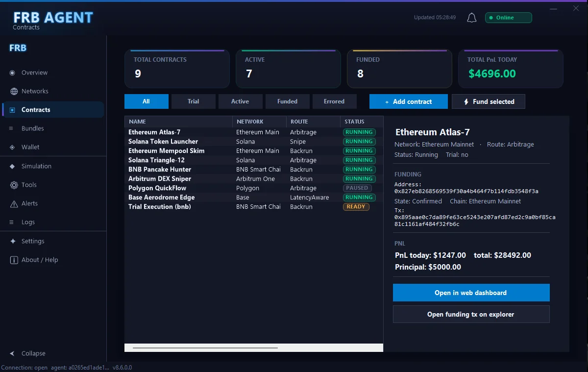The image size is (588, 372).
Task: Click Open funding tx on explorer
Action: pos(471,314)
